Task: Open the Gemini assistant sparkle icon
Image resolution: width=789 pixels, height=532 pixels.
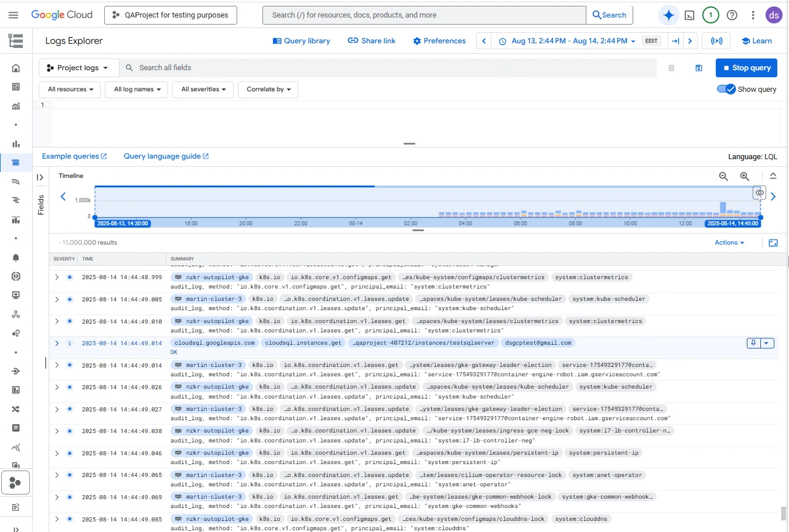Action: click(x=668, y=15)
